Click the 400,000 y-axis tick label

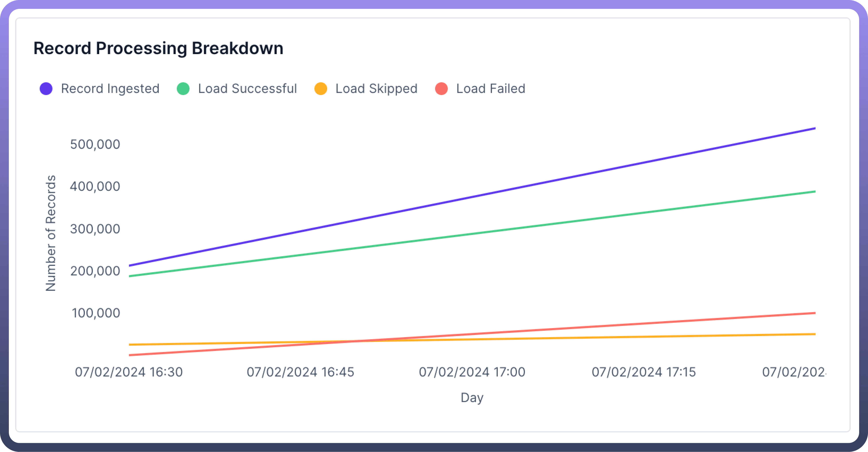click(x=95, y=186)
